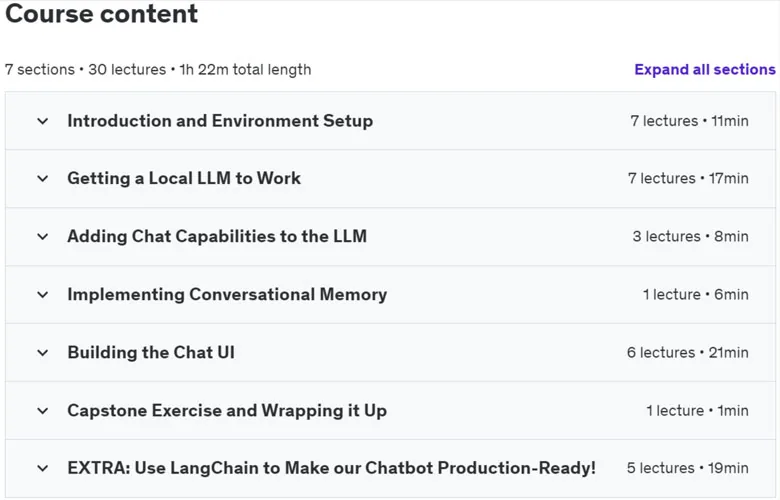
Task: Expand Introduction and Environment Setup chevron
Action: [43, 121]
